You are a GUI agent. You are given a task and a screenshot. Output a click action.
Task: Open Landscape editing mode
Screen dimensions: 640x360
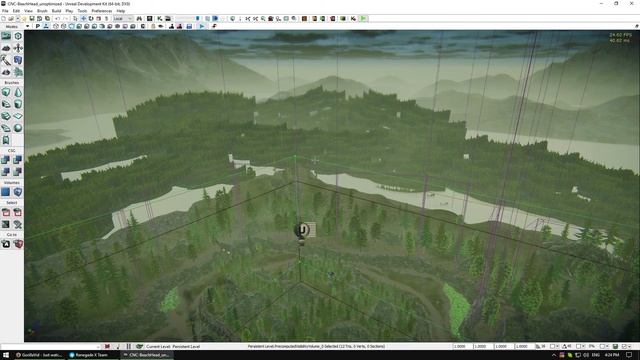[6, 72]
